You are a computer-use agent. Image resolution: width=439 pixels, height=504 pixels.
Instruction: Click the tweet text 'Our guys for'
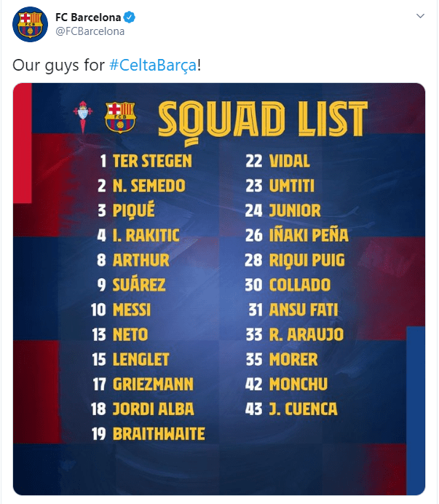tap(59, 65)
